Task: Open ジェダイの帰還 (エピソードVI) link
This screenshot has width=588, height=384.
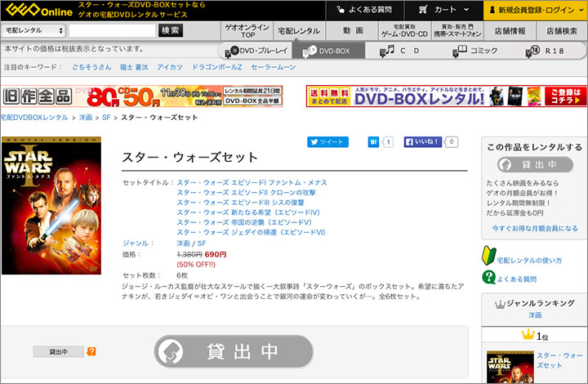Action: [x=252, y=233]
